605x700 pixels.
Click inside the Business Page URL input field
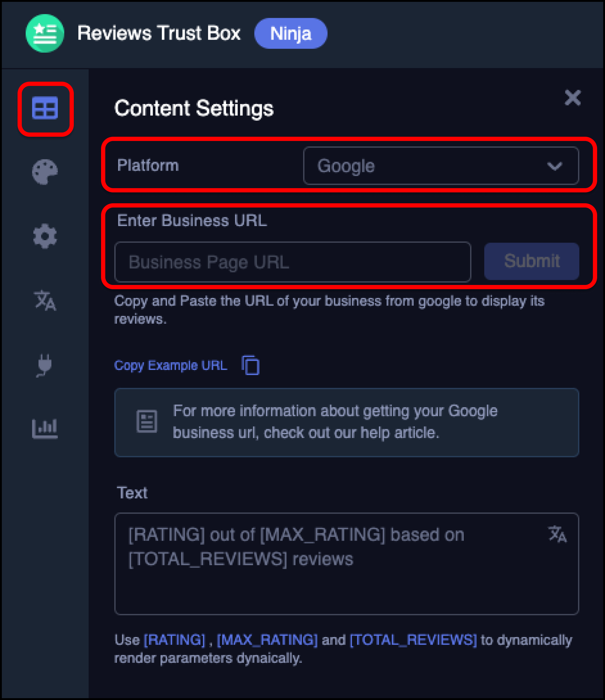click(292, 262)
